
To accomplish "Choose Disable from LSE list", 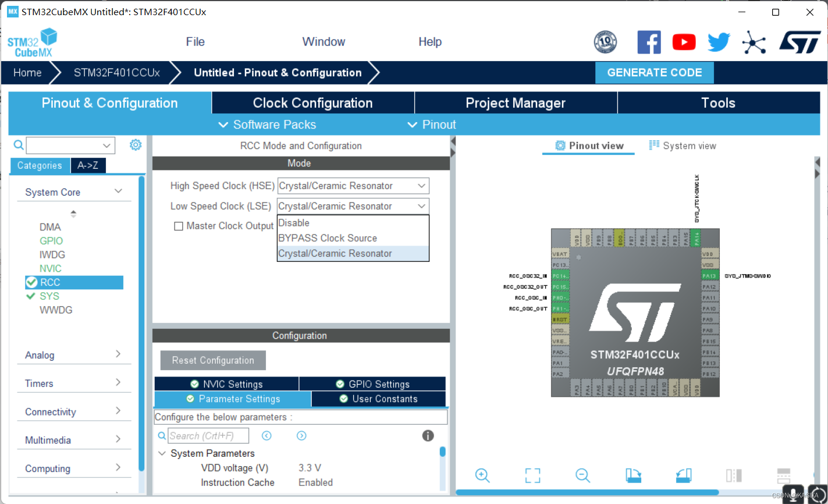I will (x=353, y=223).
